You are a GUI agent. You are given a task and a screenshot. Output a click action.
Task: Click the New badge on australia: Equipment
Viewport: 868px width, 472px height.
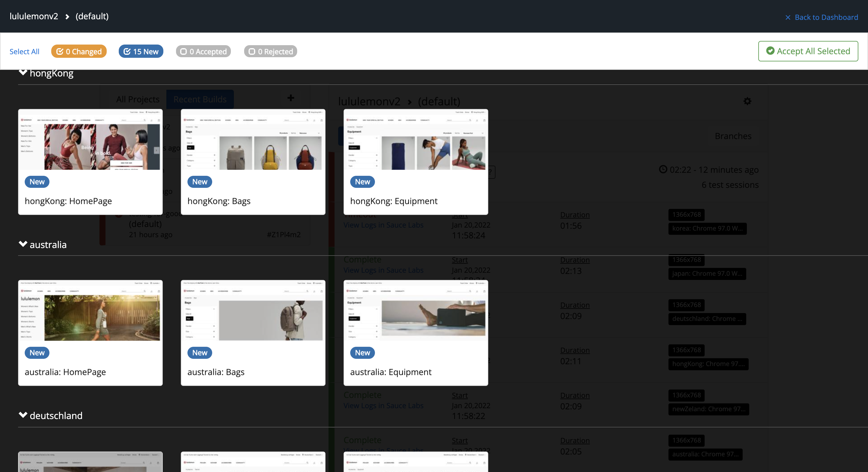point(362,352)
